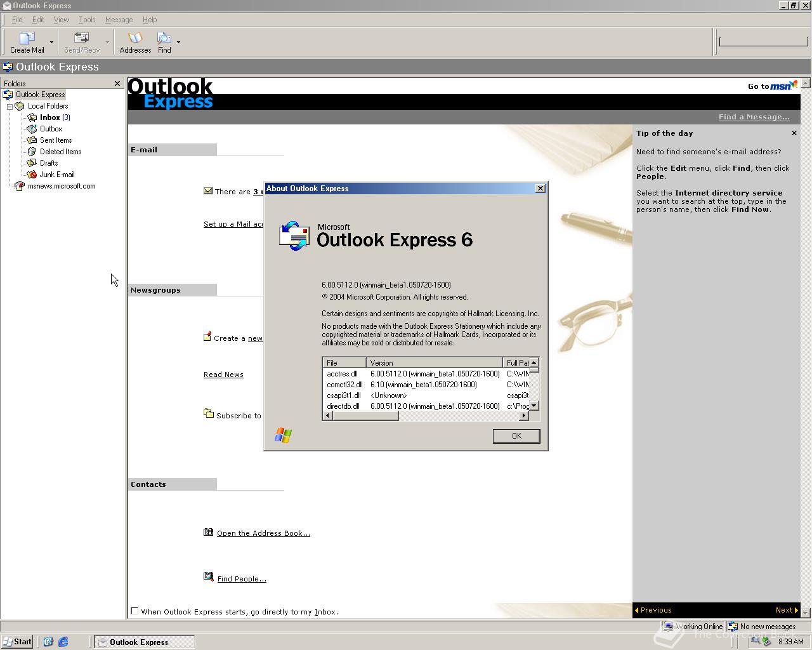
Task: Click the File column header
Action: [x=344, y=363]
